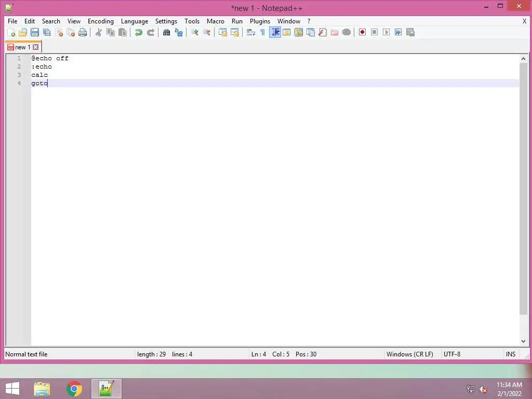The height and width of the screenshot is (399, 532).
Task: Click the Print toolbar icon
Action: pyautogui.click(x=83, y=32)
